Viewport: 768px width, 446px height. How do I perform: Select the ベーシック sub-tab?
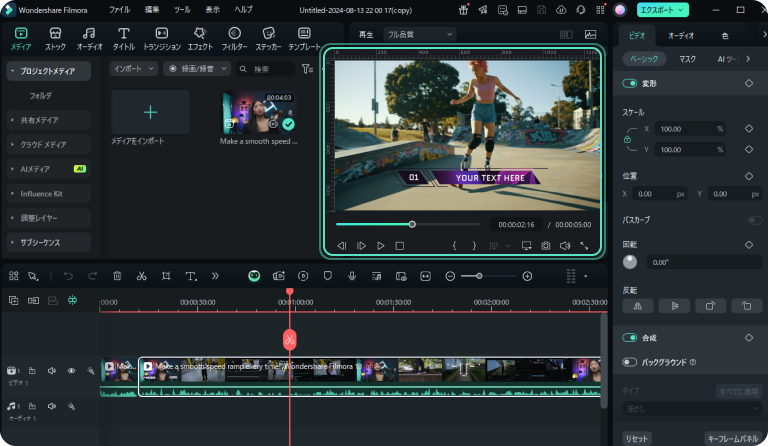[x=644, y=59]
